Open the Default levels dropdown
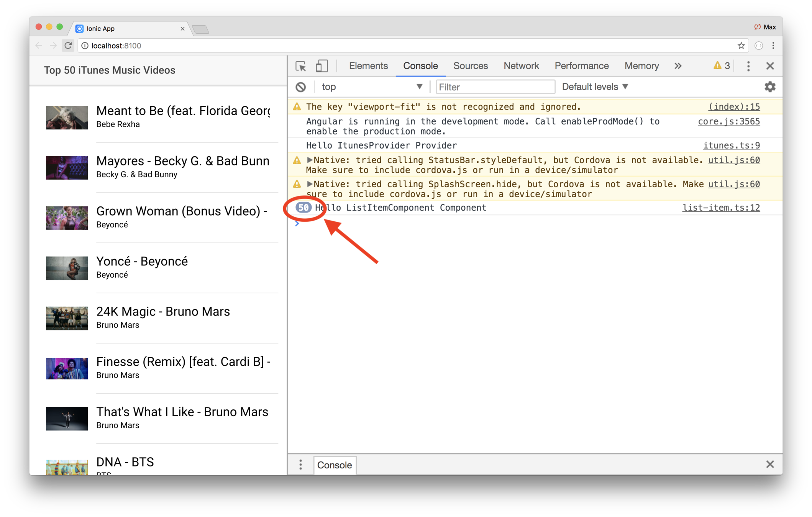812x517 pixels. (595, 87)
